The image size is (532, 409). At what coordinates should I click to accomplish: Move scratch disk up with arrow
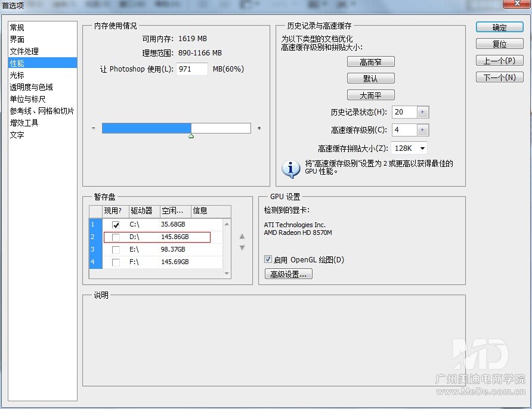click(242, 236)
